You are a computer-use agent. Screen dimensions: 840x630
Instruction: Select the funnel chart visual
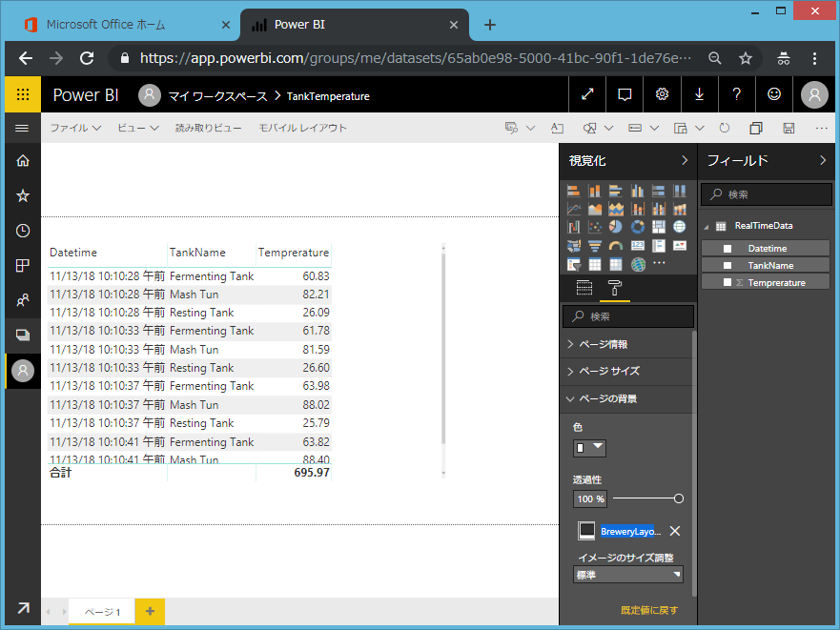pyautogui.click(x=595, y=246)
